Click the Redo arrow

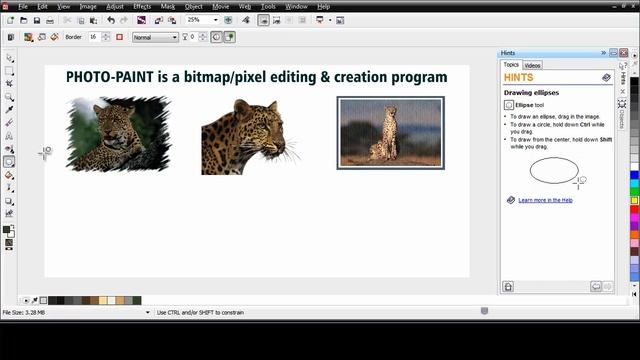(124, 20)
